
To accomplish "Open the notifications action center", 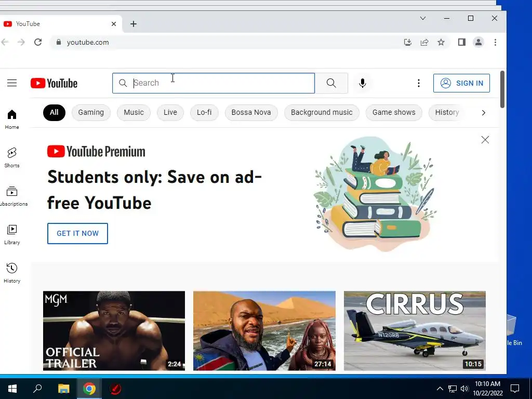I will tap(515, 389).
